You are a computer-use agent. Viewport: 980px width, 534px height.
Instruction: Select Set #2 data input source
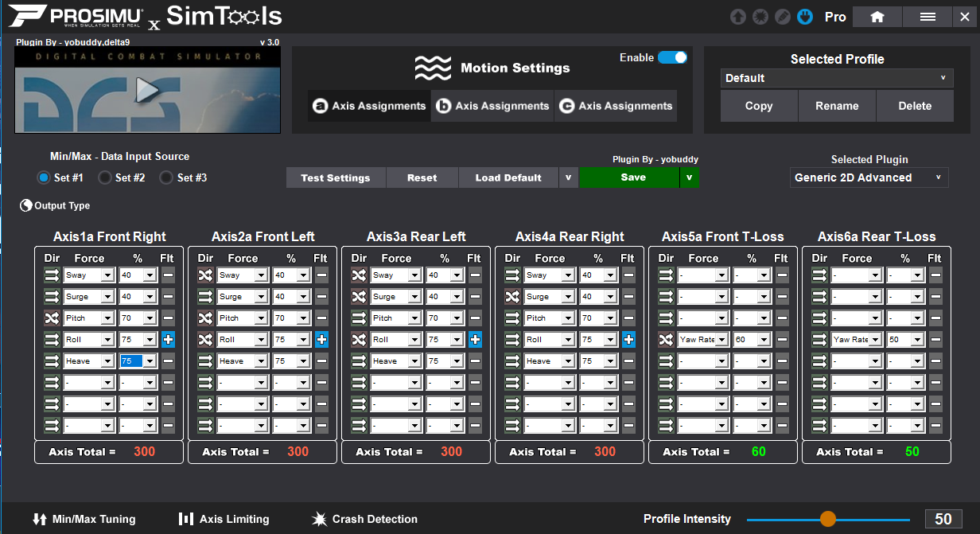click(x=104, y=177)
